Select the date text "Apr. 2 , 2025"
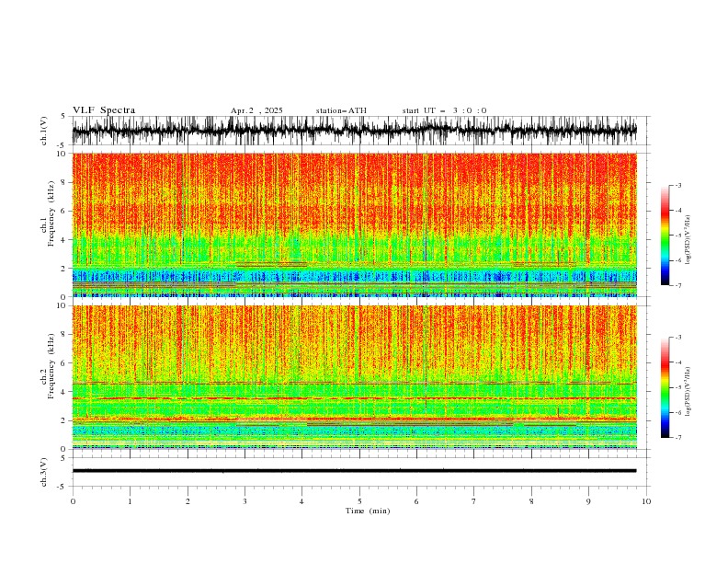 (256, 110)
